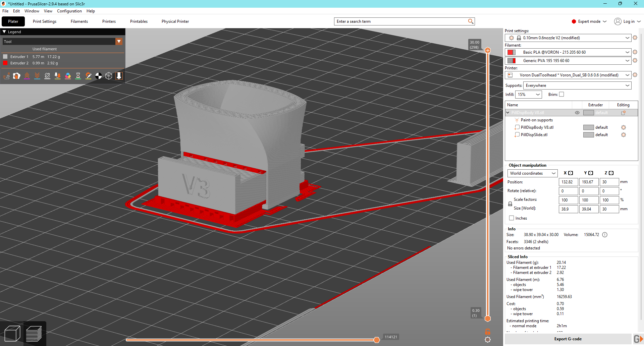The width and height of the screenshot is (644, 346).
Task: Switch to 3D editor view cube icon
Action: click(x=12, y=334)
